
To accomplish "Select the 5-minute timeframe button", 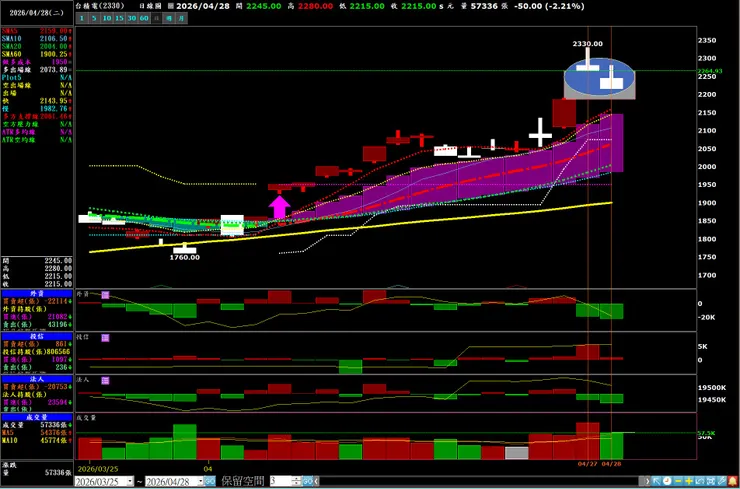I will [94, 18].
